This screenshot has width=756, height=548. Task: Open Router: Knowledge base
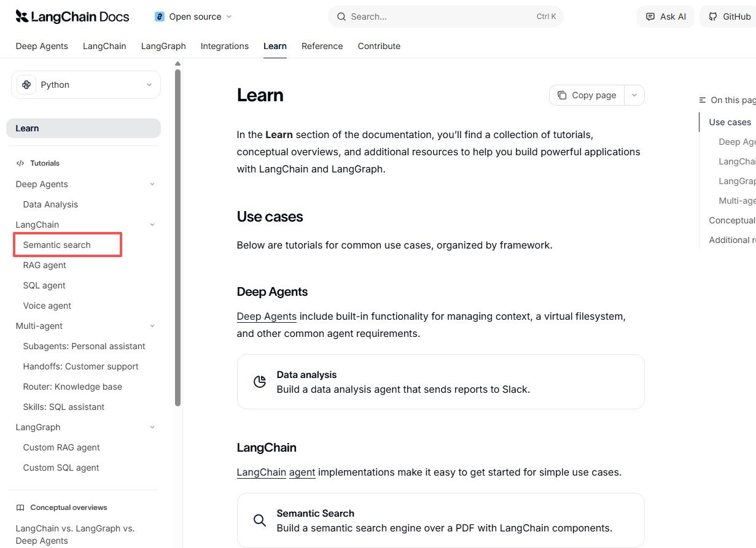pos(72,387)
